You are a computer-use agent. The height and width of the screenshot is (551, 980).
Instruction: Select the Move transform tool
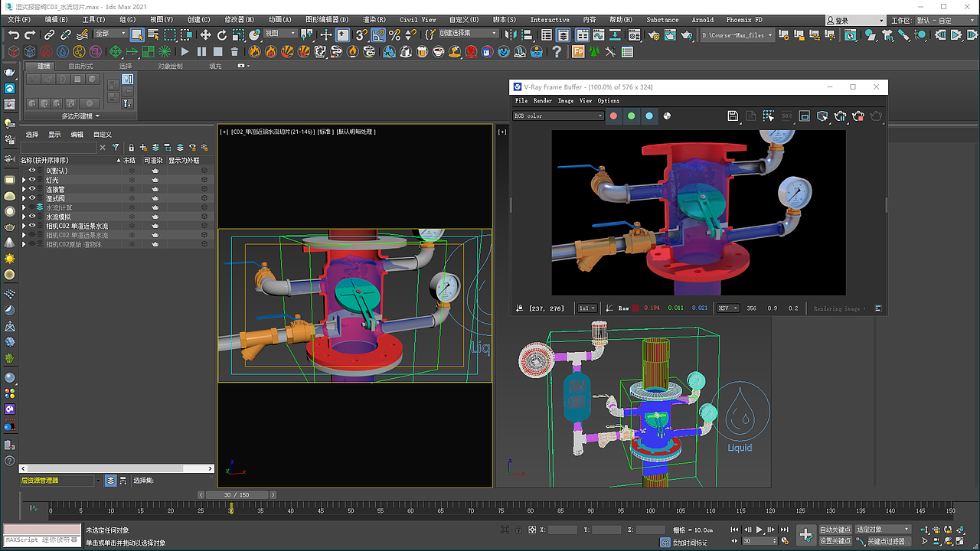click(205, 34)
